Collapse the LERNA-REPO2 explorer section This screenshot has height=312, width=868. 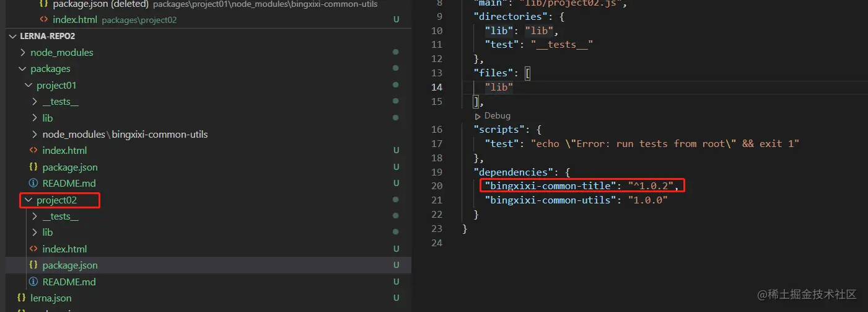tap(13, 37)
